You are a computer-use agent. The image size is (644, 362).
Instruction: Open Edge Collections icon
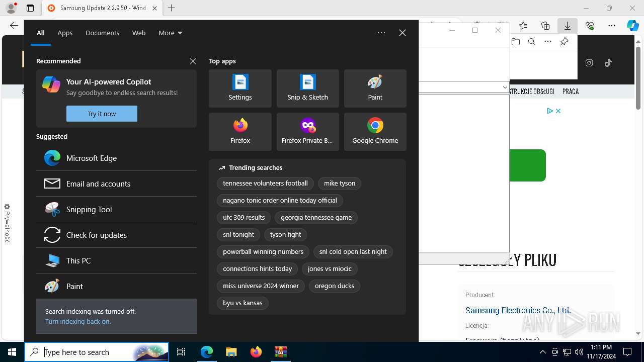[x=545, y=26]
